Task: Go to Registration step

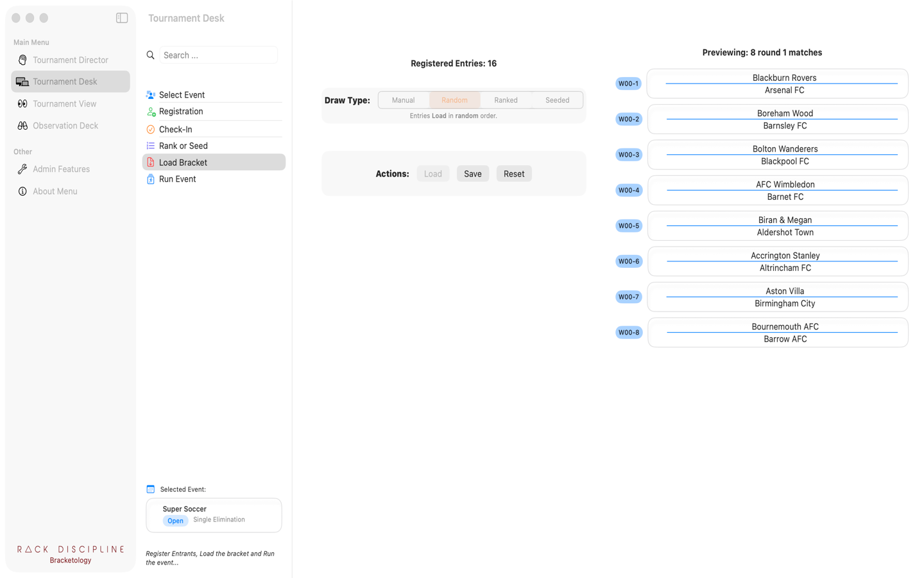Action: (214, 112)
